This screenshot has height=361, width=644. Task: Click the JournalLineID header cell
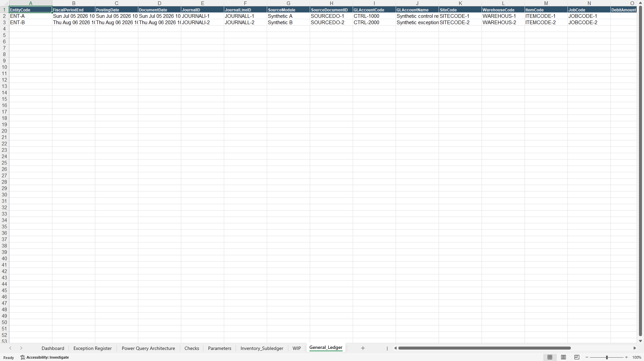point(245,10)
